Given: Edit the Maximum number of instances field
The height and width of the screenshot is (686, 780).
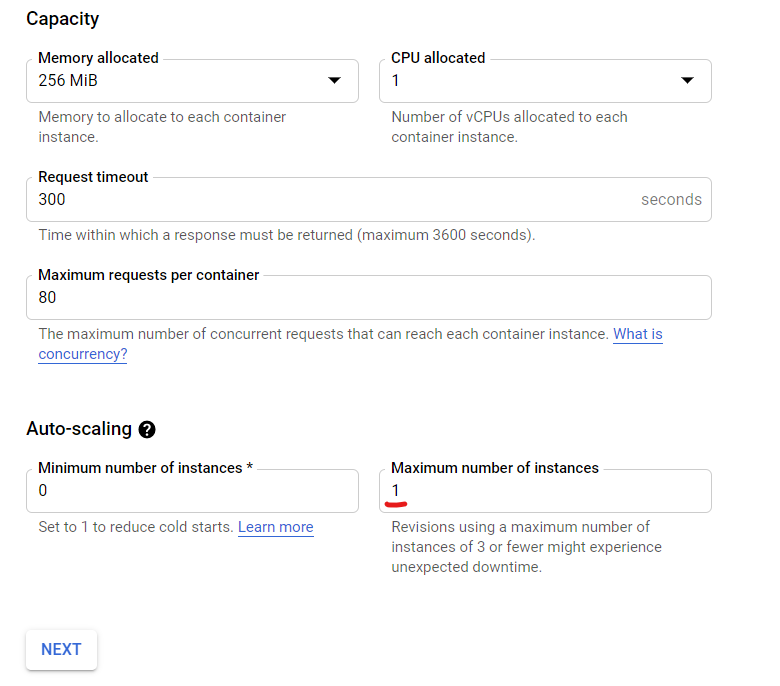Looking at the screenshot, I should tap(545, 491).
